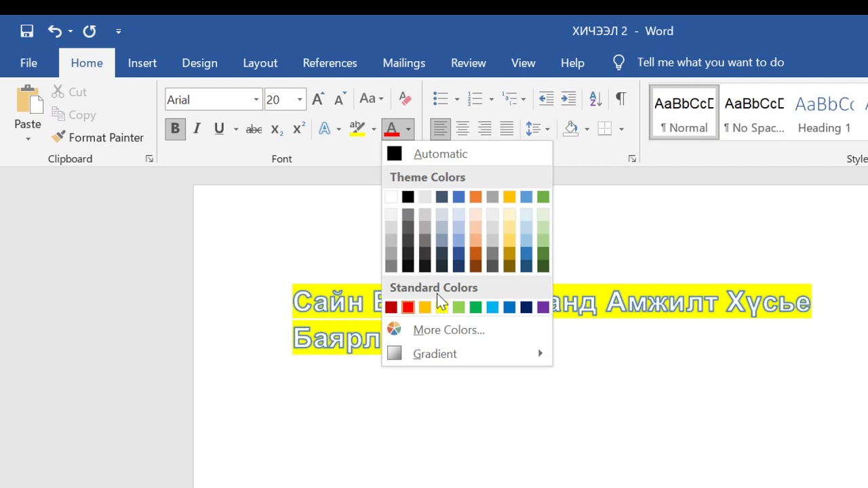
Task: Open the File tab
Action: 28,63
